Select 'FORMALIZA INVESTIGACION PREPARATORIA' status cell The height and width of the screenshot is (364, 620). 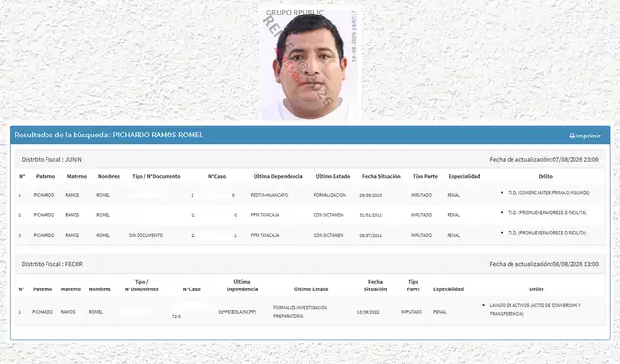point(300,312)
